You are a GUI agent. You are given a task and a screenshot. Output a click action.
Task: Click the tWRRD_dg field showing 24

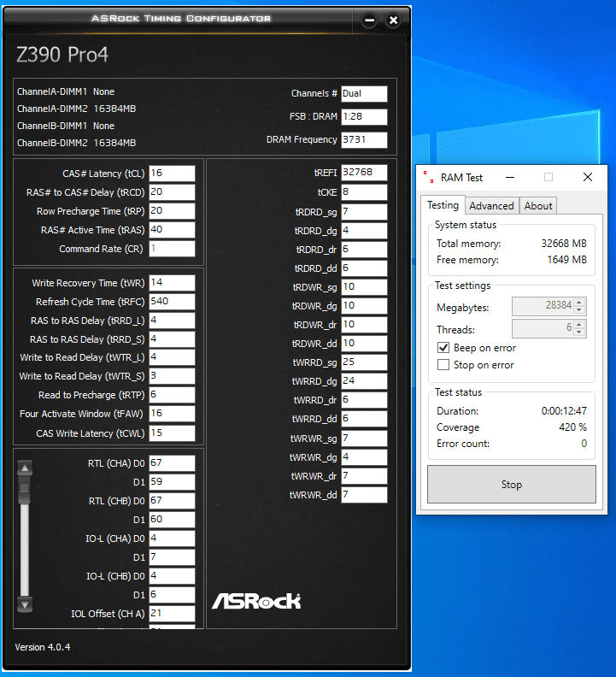(364, 381)
